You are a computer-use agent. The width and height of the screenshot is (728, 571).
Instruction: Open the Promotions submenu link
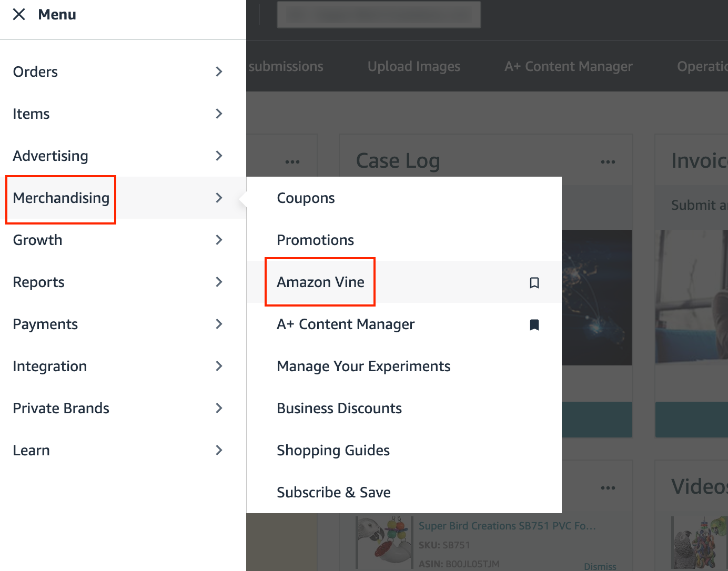tap(315, 240)
